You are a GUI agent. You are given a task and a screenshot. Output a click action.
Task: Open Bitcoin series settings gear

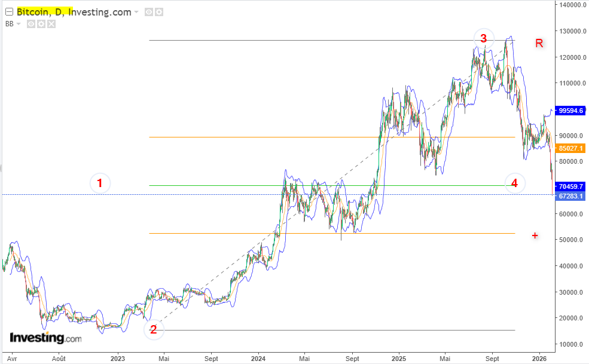pos(159,12)
